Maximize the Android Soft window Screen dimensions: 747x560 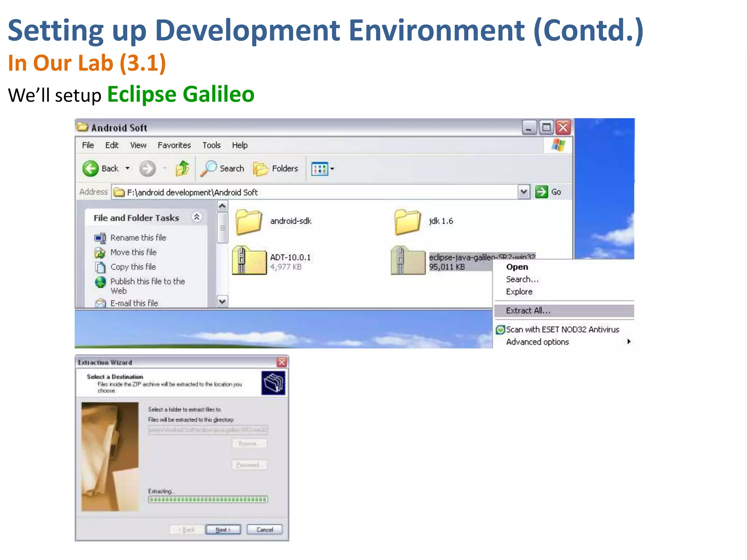(546, 127)
